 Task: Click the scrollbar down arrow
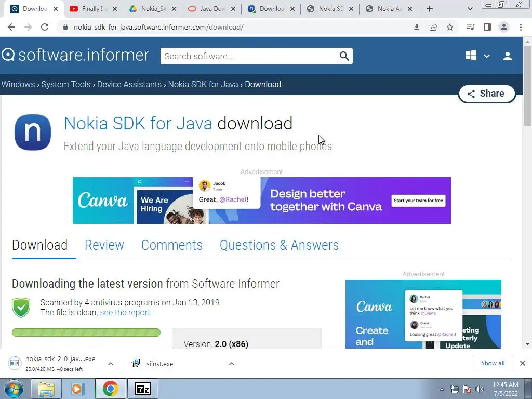(x=527, y=344)
